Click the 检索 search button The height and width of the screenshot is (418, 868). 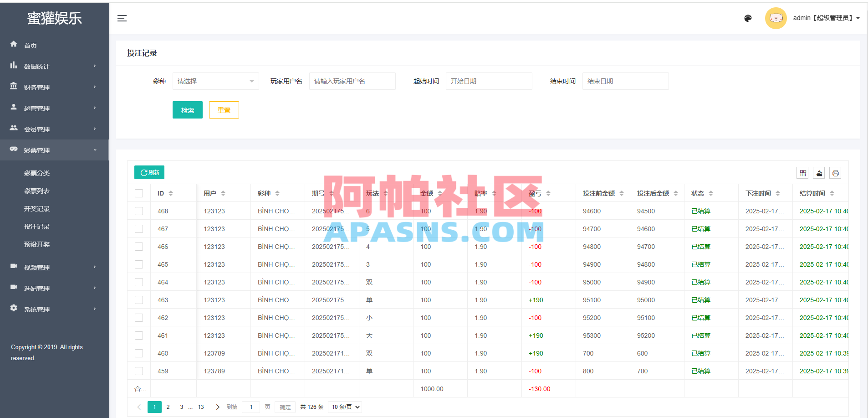tap(187, 109)
